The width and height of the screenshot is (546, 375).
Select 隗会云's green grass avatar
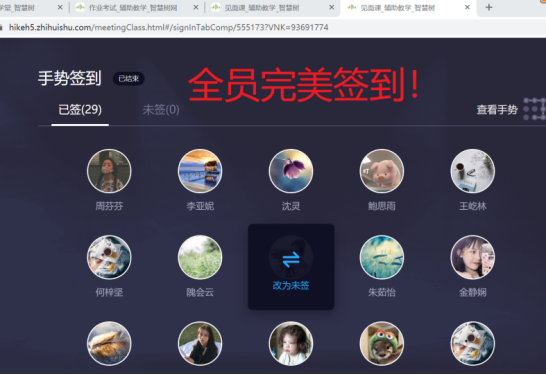(x=200, y=257)
